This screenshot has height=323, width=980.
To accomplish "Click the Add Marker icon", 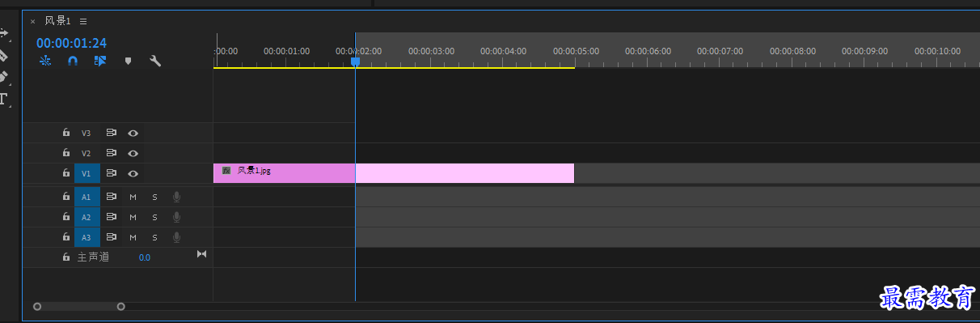I will pos(128,61).
